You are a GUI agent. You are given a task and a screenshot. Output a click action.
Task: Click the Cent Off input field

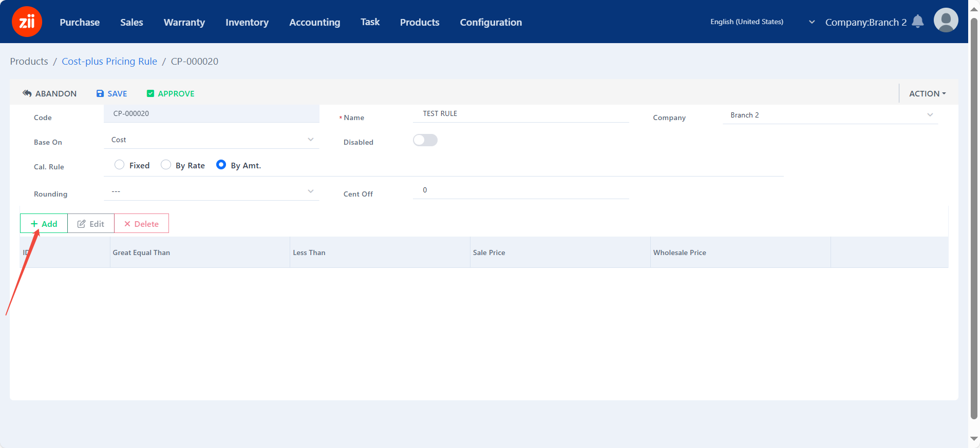coord(521,190)
